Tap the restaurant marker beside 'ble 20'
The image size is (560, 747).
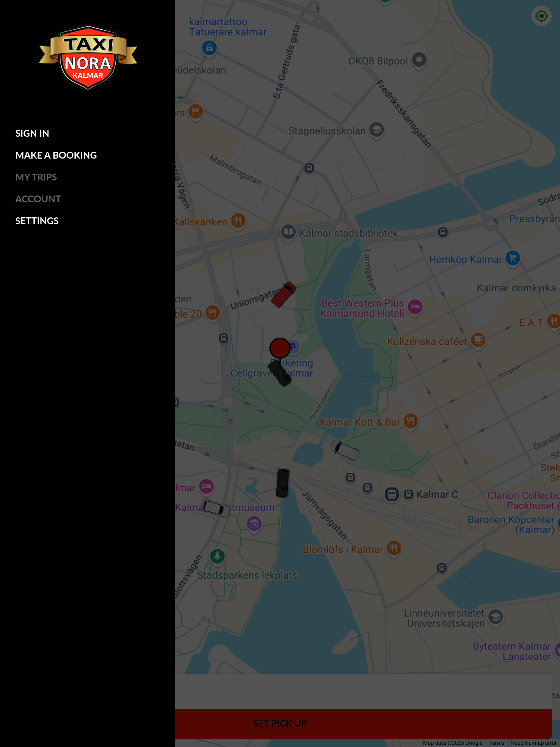click(x=212, y=312)
